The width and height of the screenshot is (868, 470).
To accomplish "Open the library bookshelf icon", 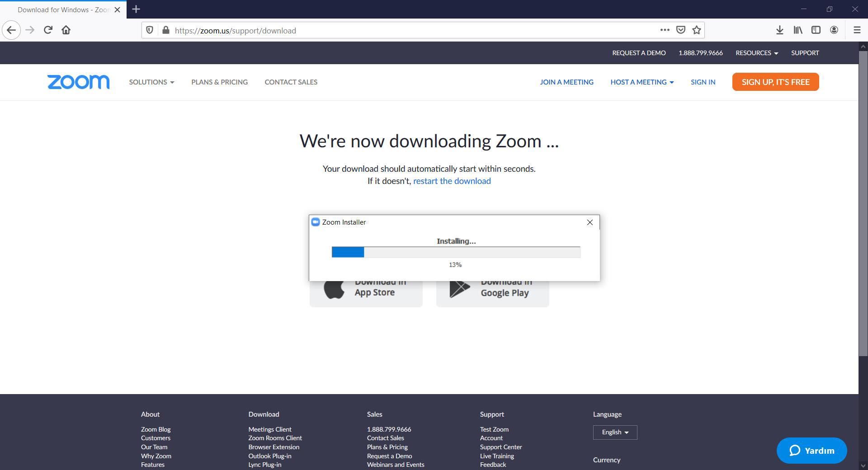I will pyautogui.click(x=798, y=30).
